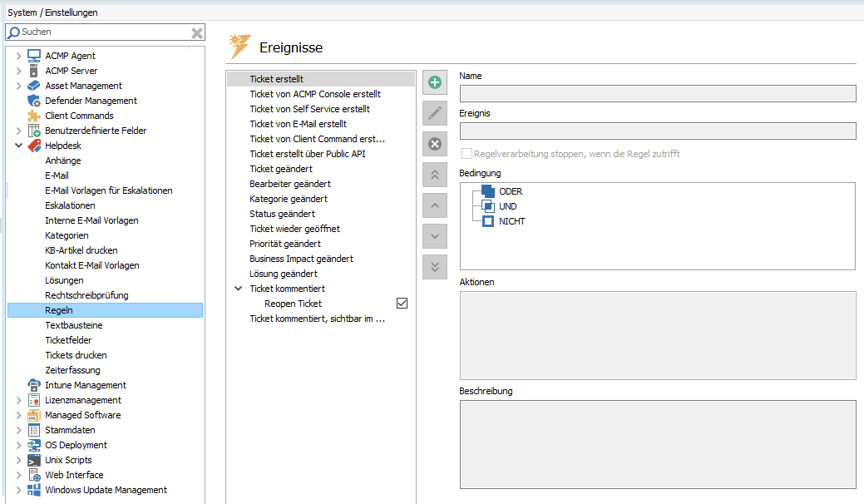Select the Defender Management shield icon
Screen dimensions: 864x504
point(34,101)
